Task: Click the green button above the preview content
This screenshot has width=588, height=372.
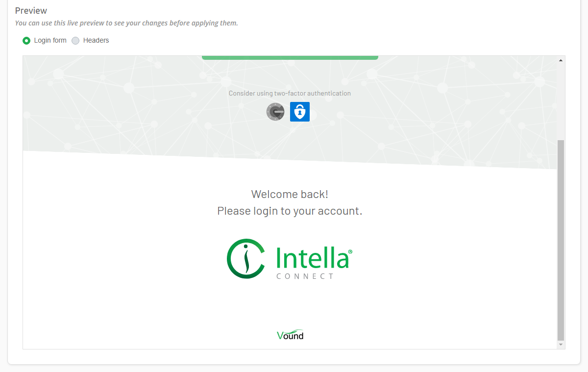Action: coord(290,56)
